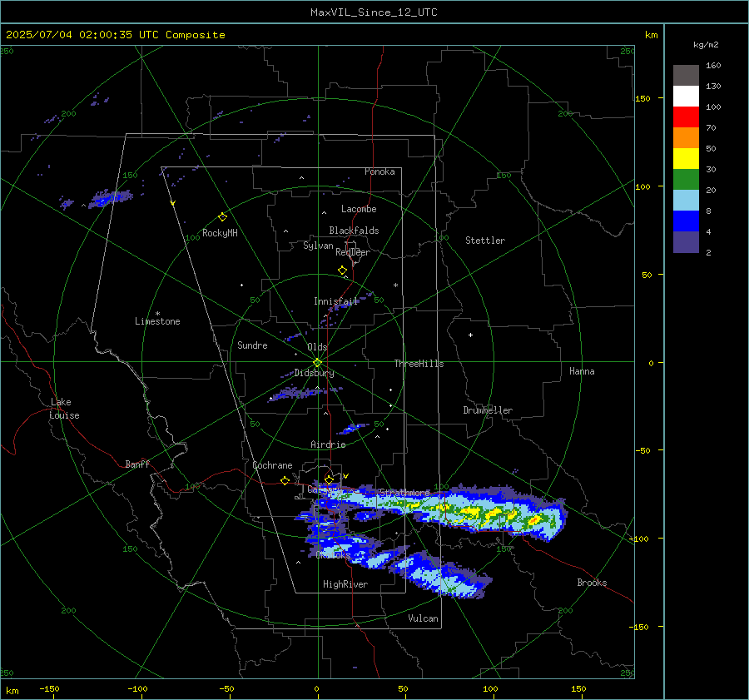Viewport: 749px width, 700px height.
Task: Click the Ponoka town label
Action: pyautogui.click(x=379, y=171)
